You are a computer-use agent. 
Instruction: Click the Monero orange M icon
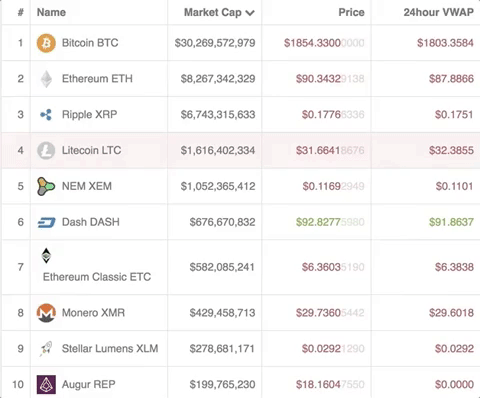[x=46, y=313]
